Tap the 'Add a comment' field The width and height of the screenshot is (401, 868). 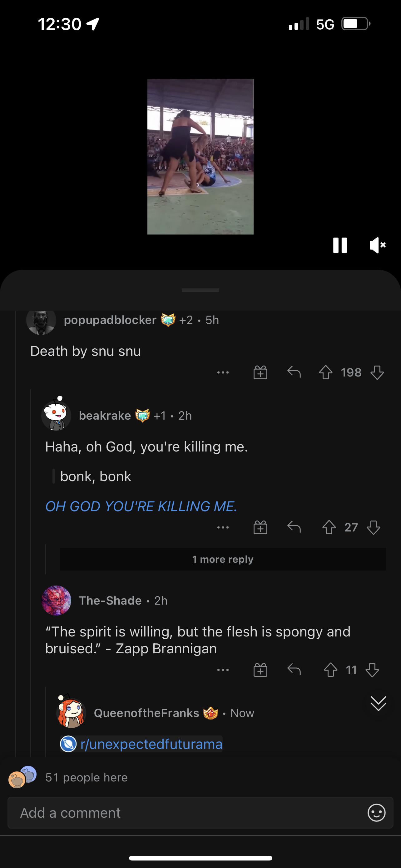pos(135,813)
